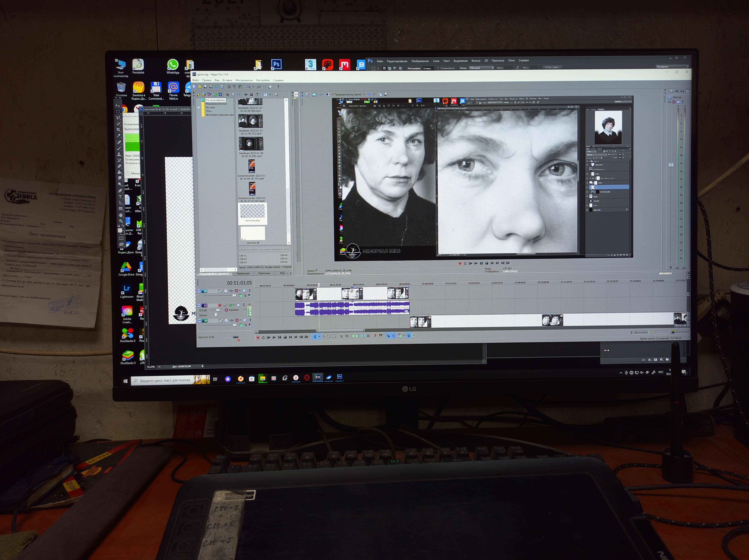Open the Инструменты menu in Vegas
This screenshot has width=749, height=560.
point(244,80)
